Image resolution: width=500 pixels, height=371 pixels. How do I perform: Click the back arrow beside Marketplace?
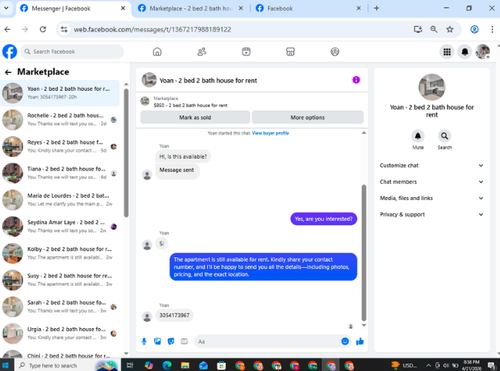click(8, 72)
